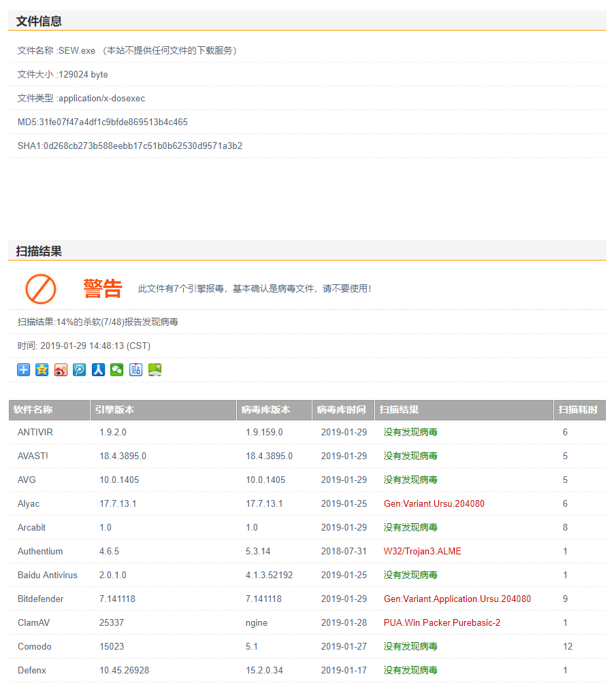Click Authentium database date 2018-07-31
The width and height of the screenshot is (616, 685).
pos(344,551)
